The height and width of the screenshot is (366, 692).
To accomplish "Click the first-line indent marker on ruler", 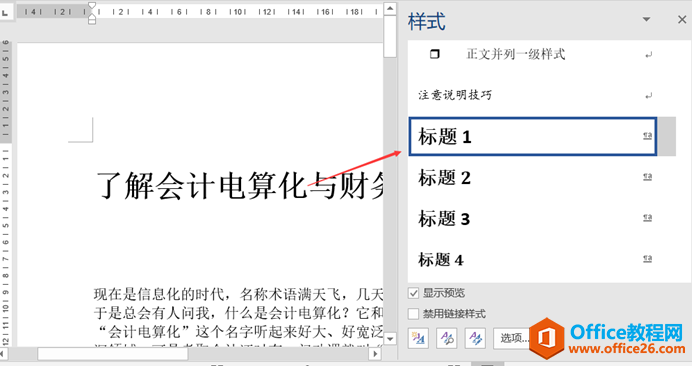I will [92, 5].
